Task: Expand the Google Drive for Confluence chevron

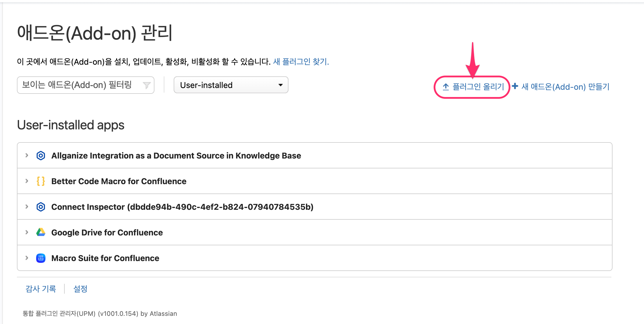Action: [x=27, y=232]
